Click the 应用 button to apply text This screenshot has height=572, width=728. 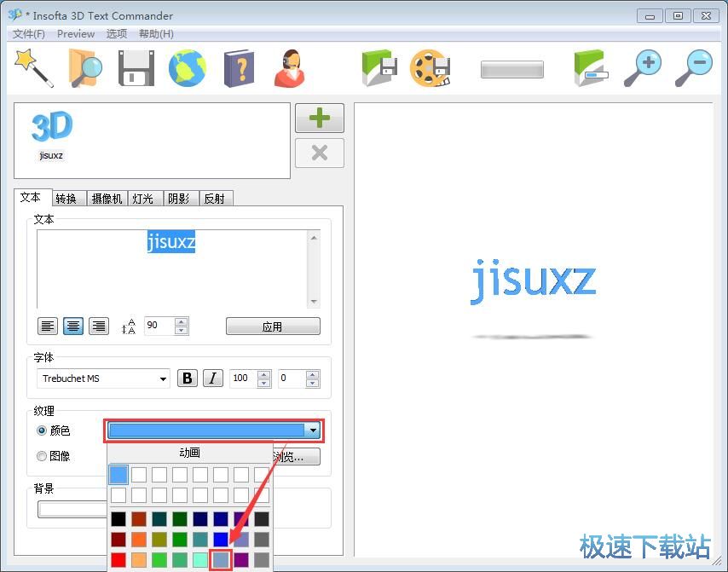(273, 326)
